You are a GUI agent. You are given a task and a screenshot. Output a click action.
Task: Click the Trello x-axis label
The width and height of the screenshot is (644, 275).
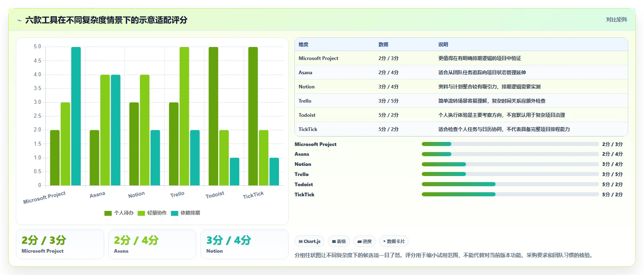tap(177, 194)
